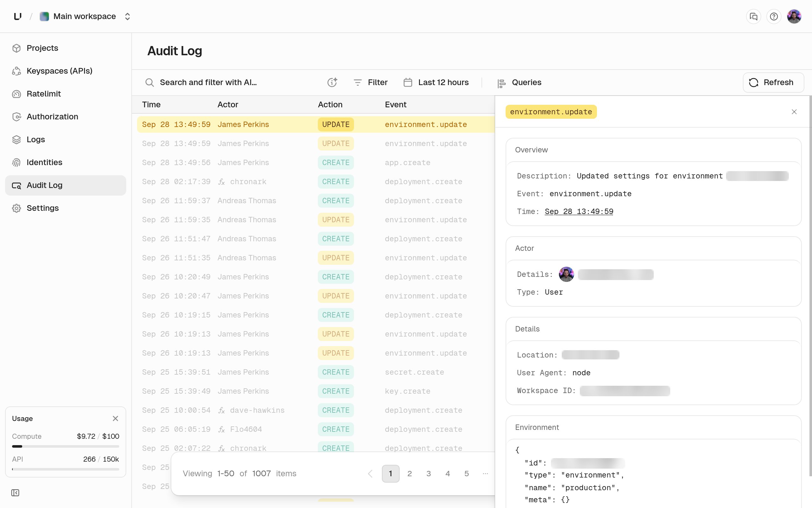Open the help question mark icon
The height and width of the screenshot is (508, 812).
tap(774, 16)
